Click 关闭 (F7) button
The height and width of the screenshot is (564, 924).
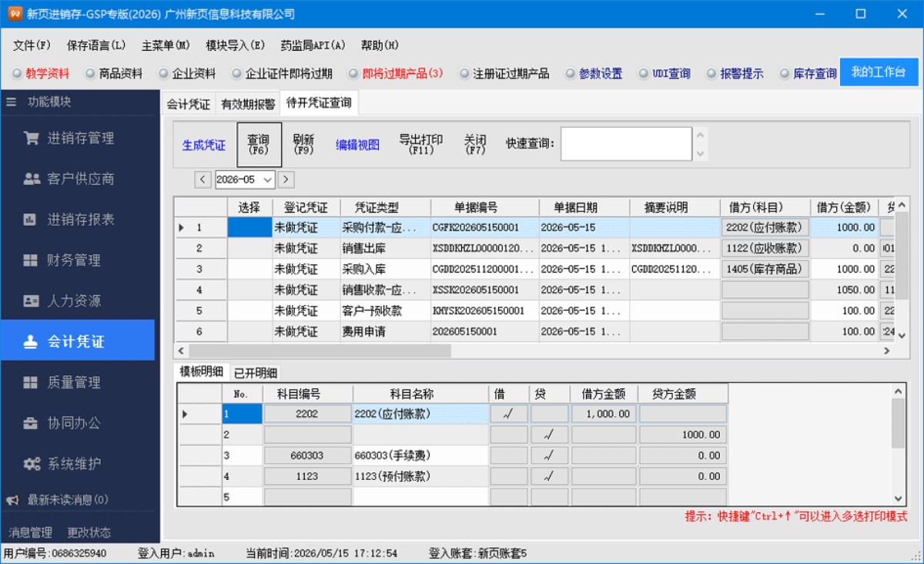[475, 145]
